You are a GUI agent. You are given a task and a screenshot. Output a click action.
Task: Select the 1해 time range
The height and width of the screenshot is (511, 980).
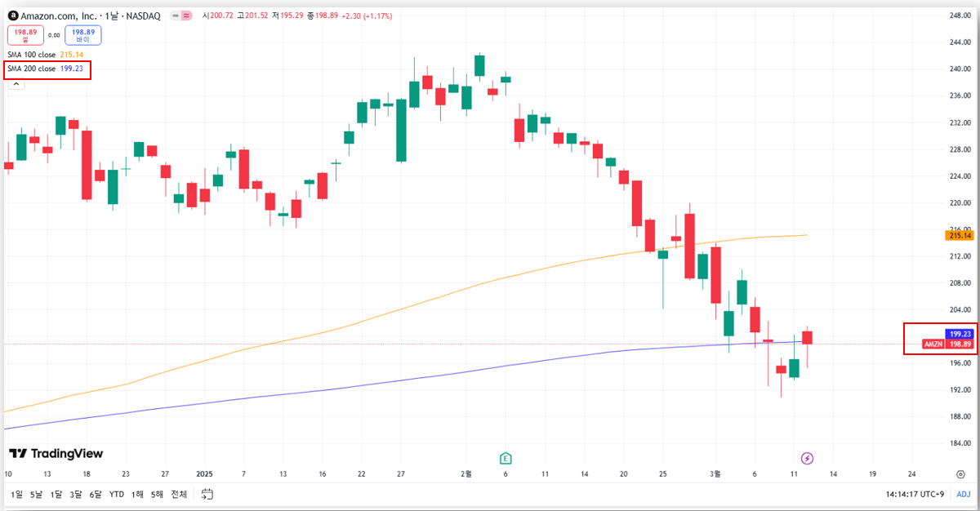pyautogui.click(x=137, y=494)
